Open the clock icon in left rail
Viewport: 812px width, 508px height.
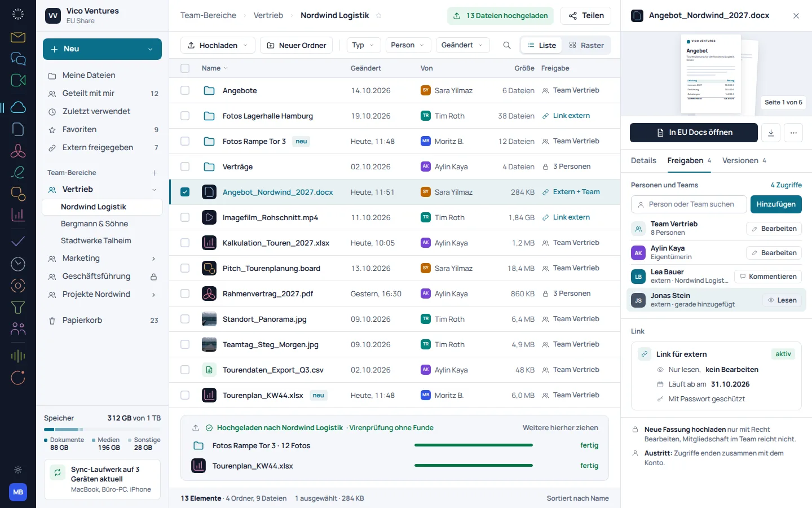point(18,264)
